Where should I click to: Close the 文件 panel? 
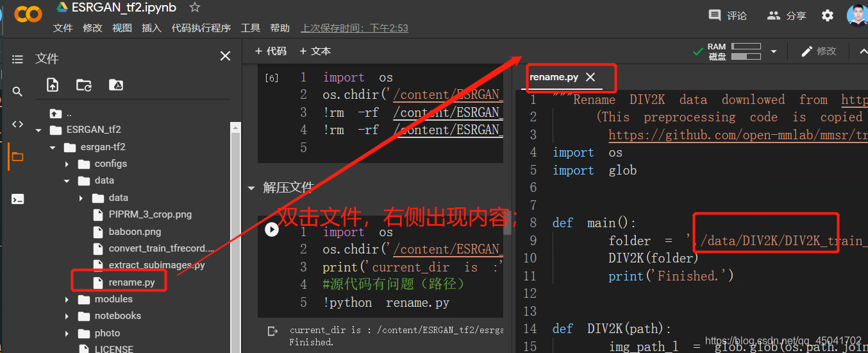point(225,56)
